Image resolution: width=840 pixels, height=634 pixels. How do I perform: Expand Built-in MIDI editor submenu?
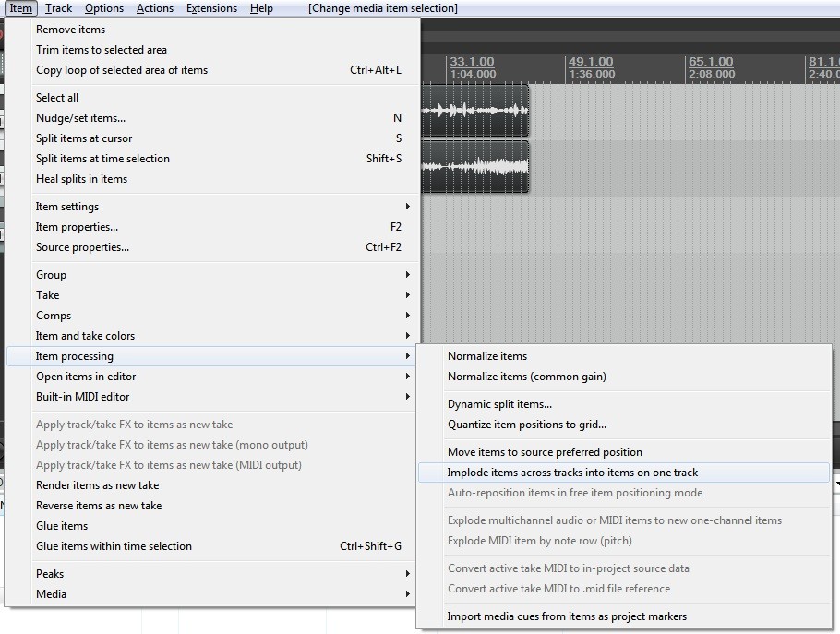(212, 397)
